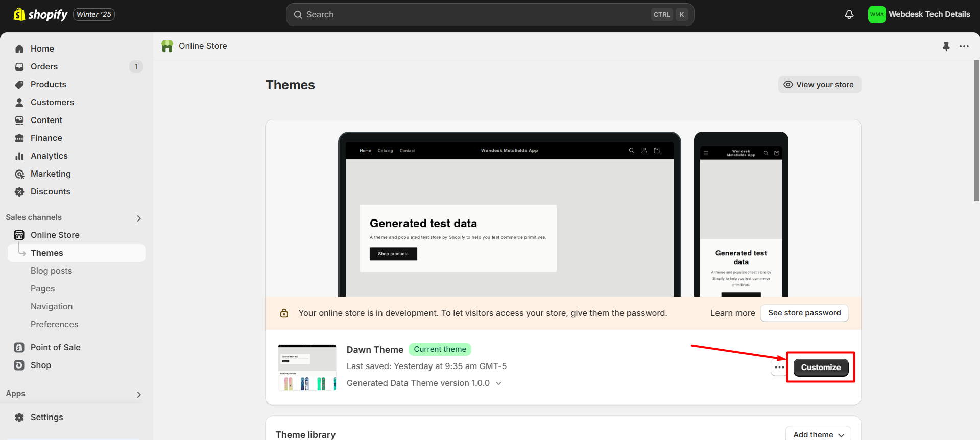
Task: Pin the Online Store app
Action: (946, 46)
